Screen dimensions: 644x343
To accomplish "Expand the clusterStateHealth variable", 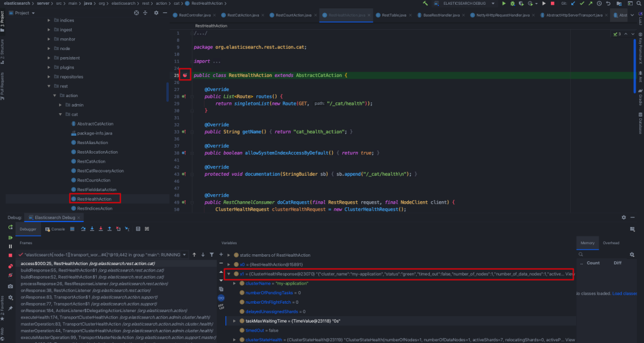I will (x=234, y=339).
